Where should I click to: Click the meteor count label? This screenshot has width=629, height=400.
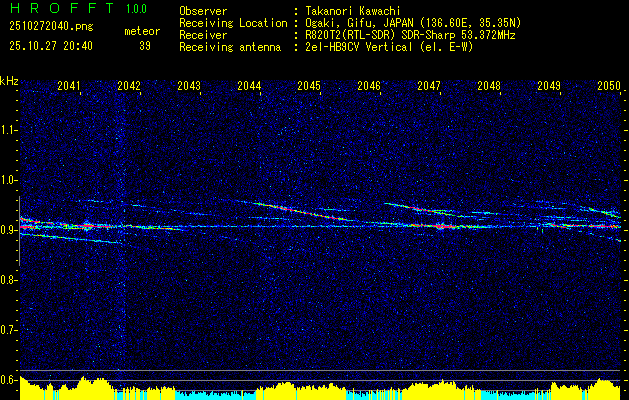[142, 31]
